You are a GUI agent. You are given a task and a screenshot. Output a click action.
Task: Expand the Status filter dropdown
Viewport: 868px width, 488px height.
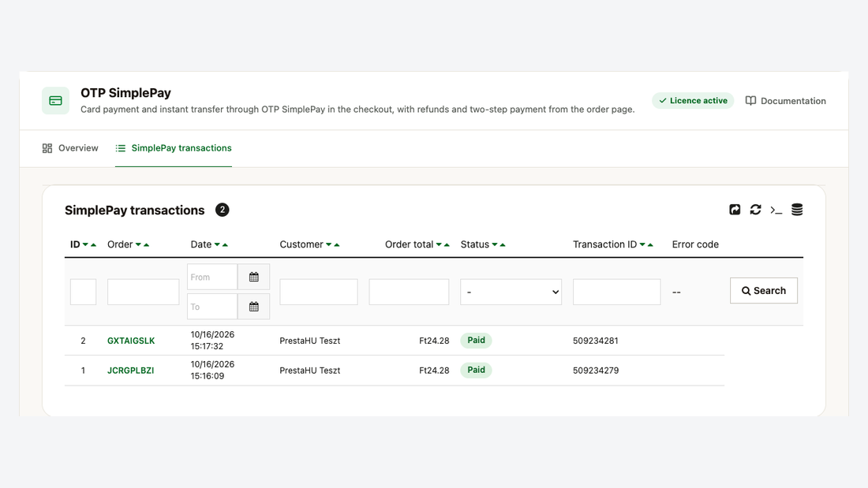(511, 292)
